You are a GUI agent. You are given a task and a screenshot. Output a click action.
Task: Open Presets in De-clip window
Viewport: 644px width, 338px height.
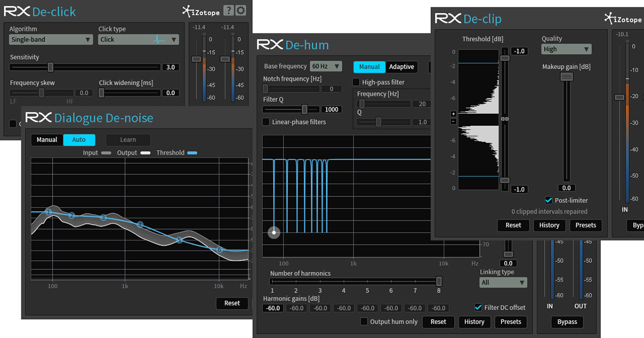[586, 225]
